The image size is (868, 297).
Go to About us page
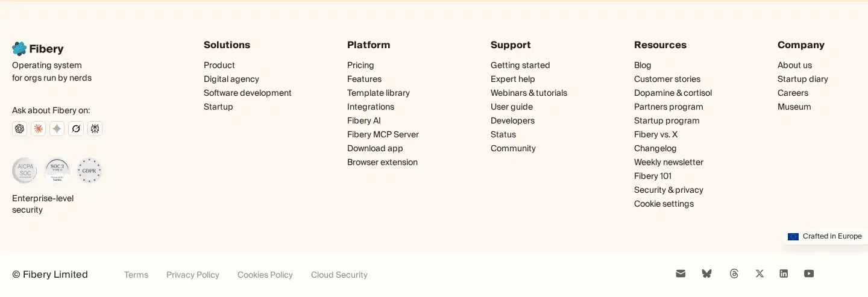794,65
